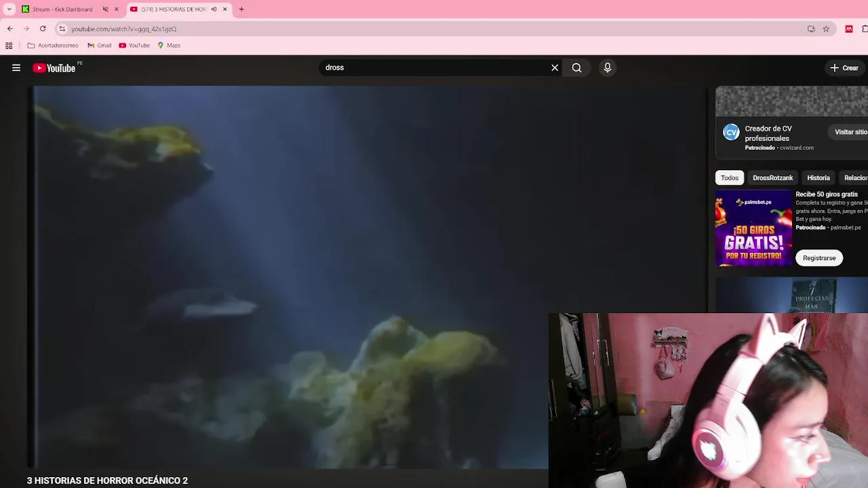Open the apps grid in bookmarks bar
Screen dimensions: 868x488
pyautogui.click(x=9, y=45)
